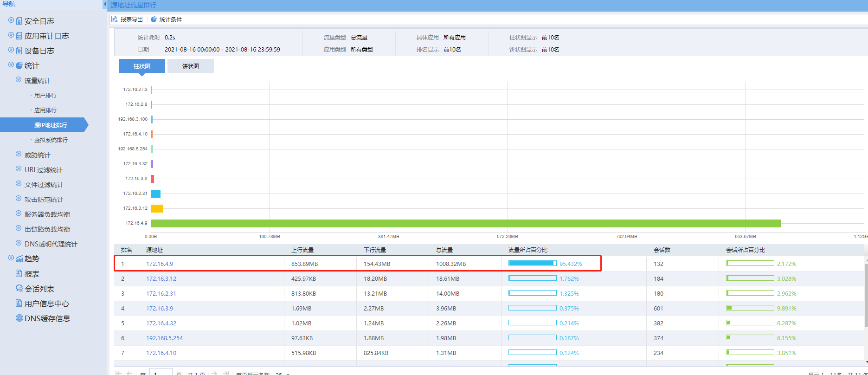Open 用户排行 in the navigation tree
This screenshot has width=868, height=375.
pyautogui.click(x=45, y=96)
